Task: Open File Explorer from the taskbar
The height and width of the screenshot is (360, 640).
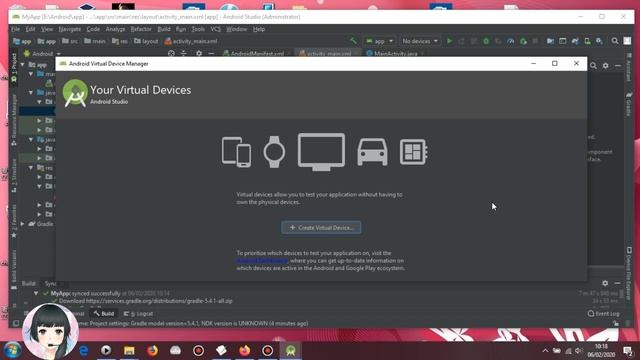Action: tap(129, 351)
